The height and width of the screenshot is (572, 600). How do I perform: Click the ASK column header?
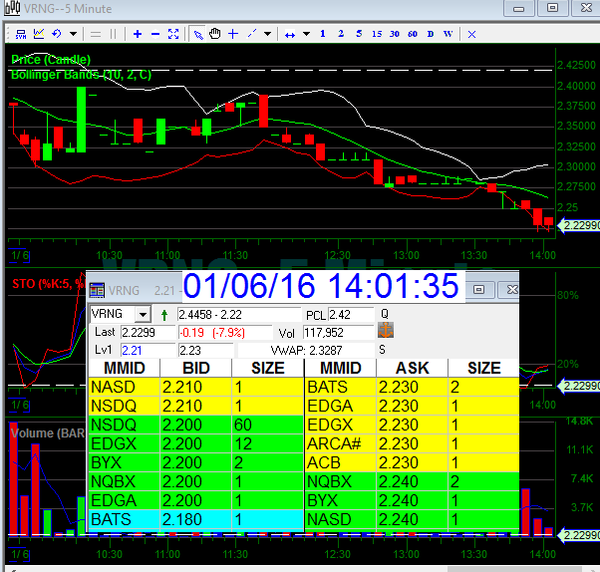[x=411, y=368]
